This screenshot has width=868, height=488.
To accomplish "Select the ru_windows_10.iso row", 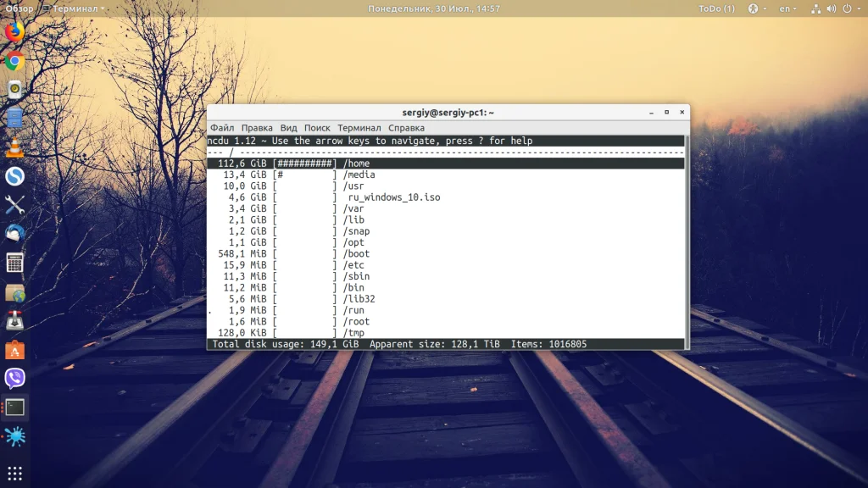I will (x=446, y=197).
